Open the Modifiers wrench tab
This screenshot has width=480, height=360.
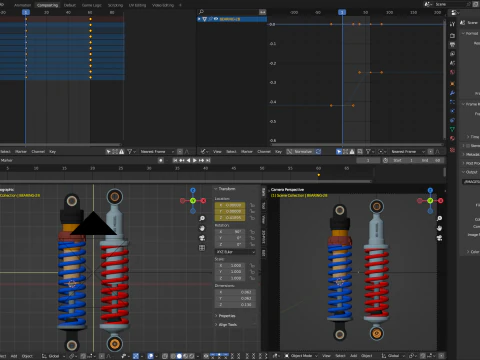pyautogui.click(x=452, y=93)
